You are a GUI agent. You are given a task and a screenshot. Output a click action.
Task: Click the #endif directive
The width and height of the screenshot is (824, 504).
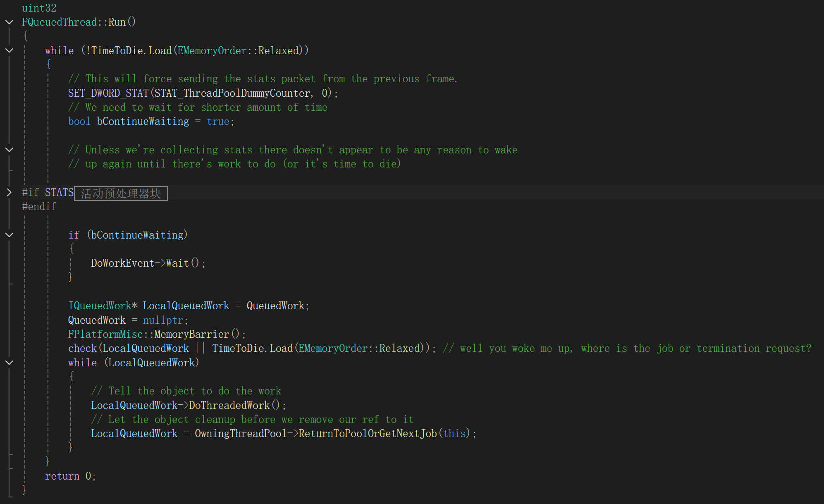(39, 206)
